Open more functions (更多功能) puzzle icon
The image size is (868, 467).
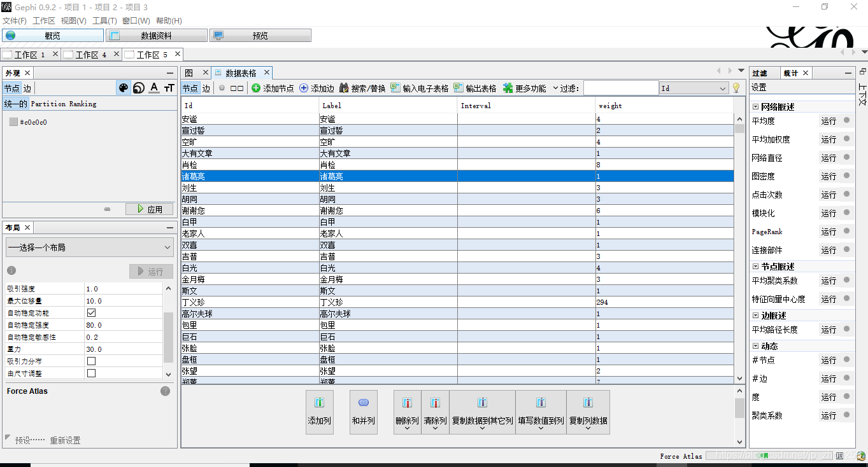click(508, 88)
